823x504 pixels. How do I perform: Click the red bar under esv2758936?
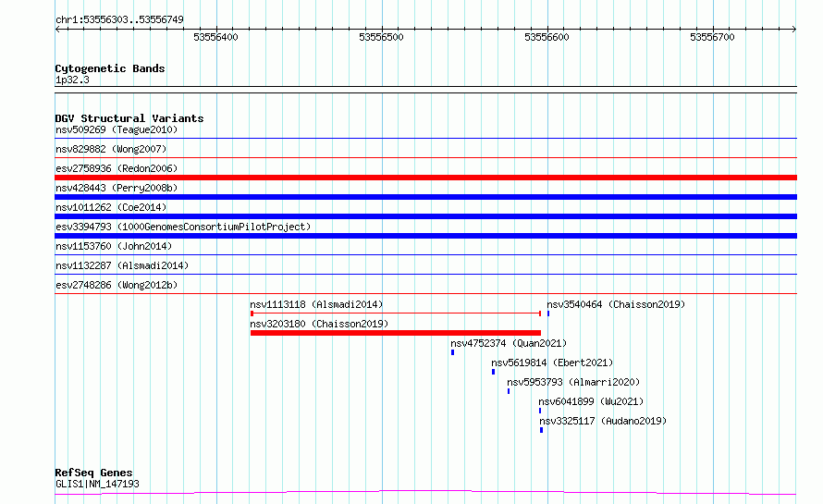tap(425, 178)
